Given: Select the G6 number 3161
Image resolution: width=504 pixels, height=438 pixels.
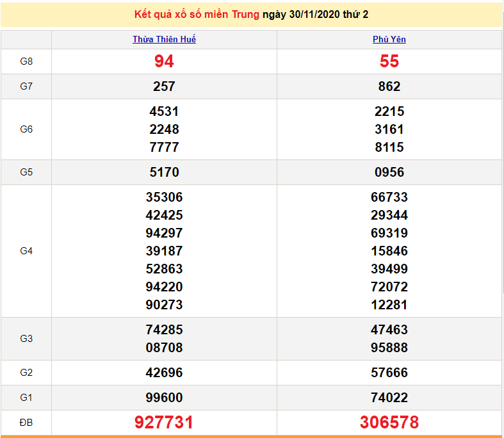Looking at the screenshot, I should click(x=389, y=129).
